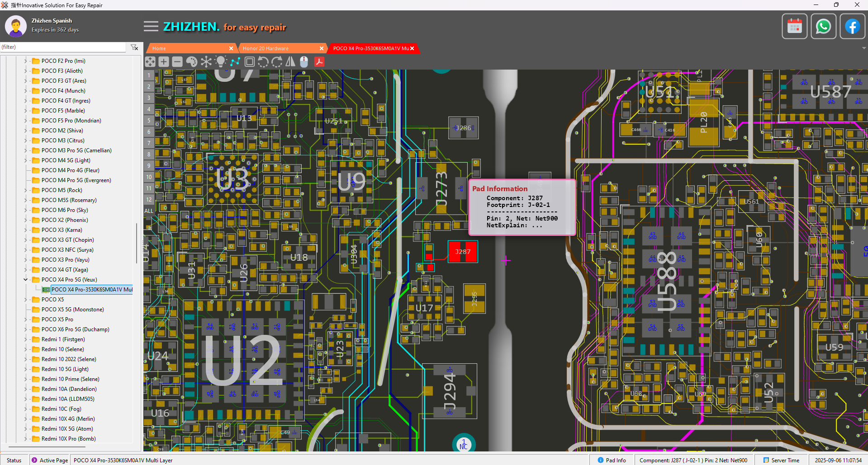868x465 pixels.
Task: Open the color palette tool
Action: click(192, 61)
